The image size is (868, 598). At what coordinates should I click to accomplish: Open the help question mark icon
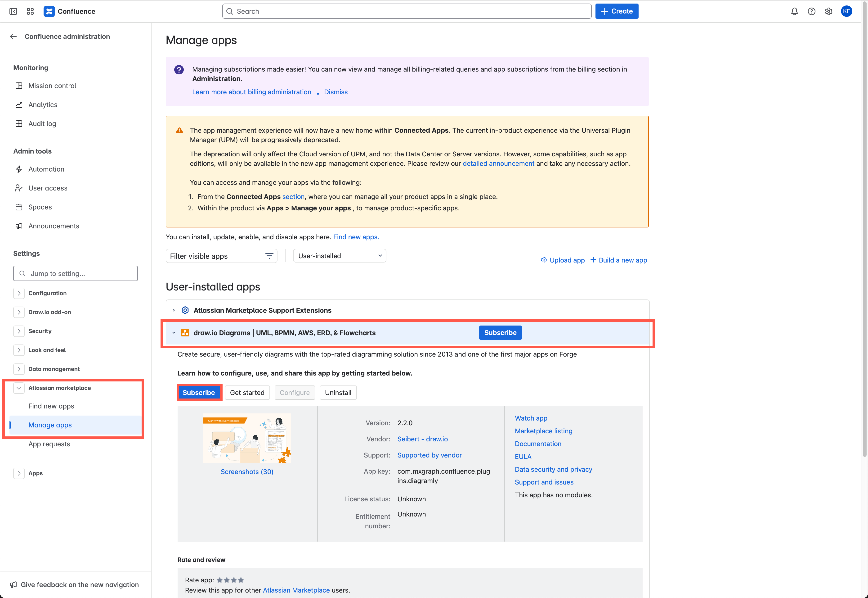pos(811,11)
